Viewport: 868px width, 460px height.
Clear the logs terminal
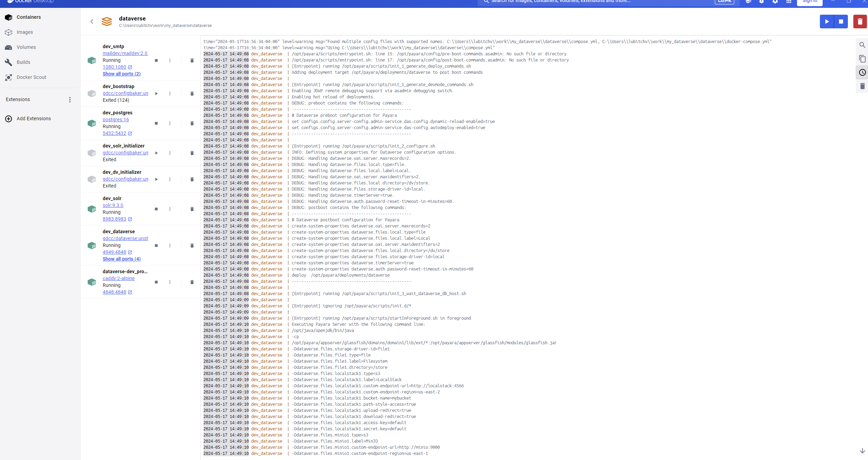coord(862,86)
